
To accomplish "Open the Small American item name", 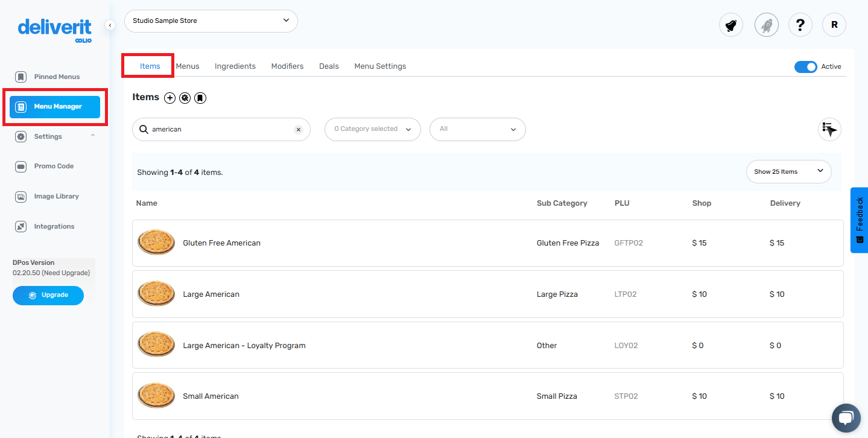I will pyautogui.click(x=211, y=396).
